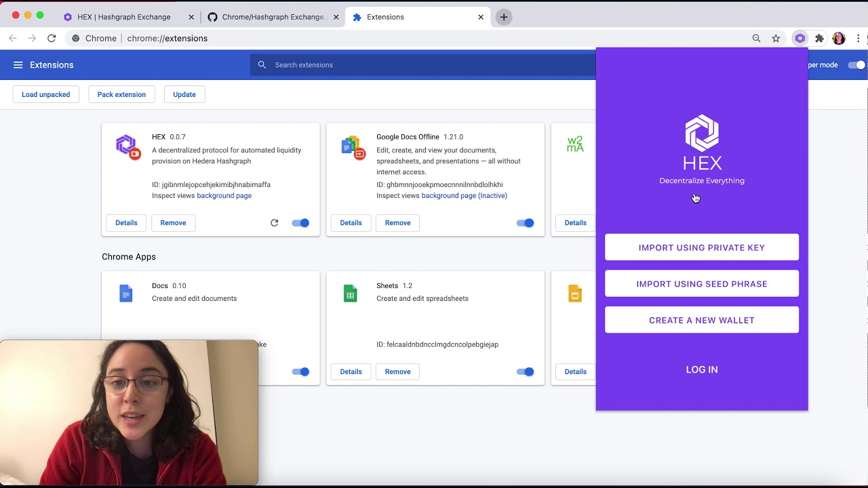
Task: Select the Extensions tab
Action: 416,17
